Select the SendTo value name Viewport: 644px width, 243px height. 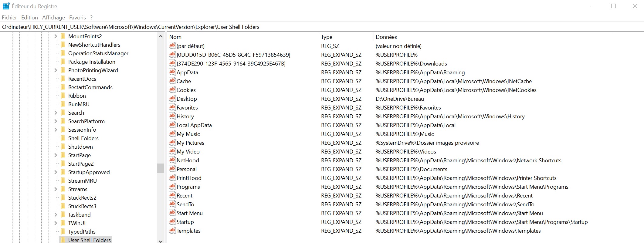point(185,204)
